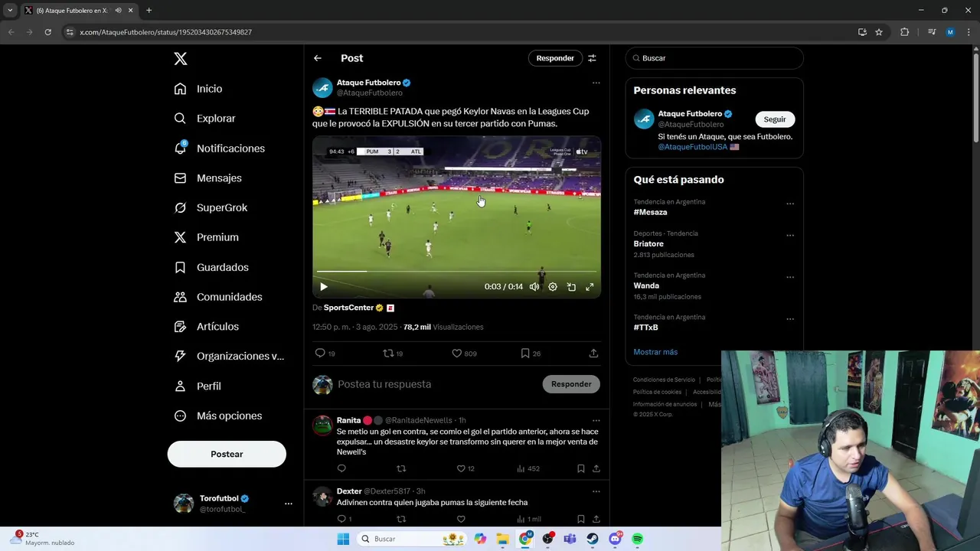
Task: View Ranita's reply analytics 452
Action: (x=528, y=468)
